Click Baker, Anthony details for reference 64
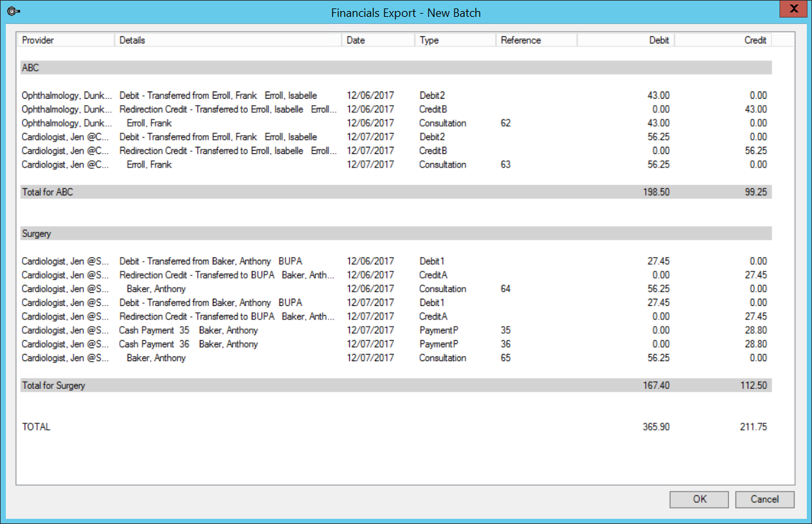 tap(156, 288)
